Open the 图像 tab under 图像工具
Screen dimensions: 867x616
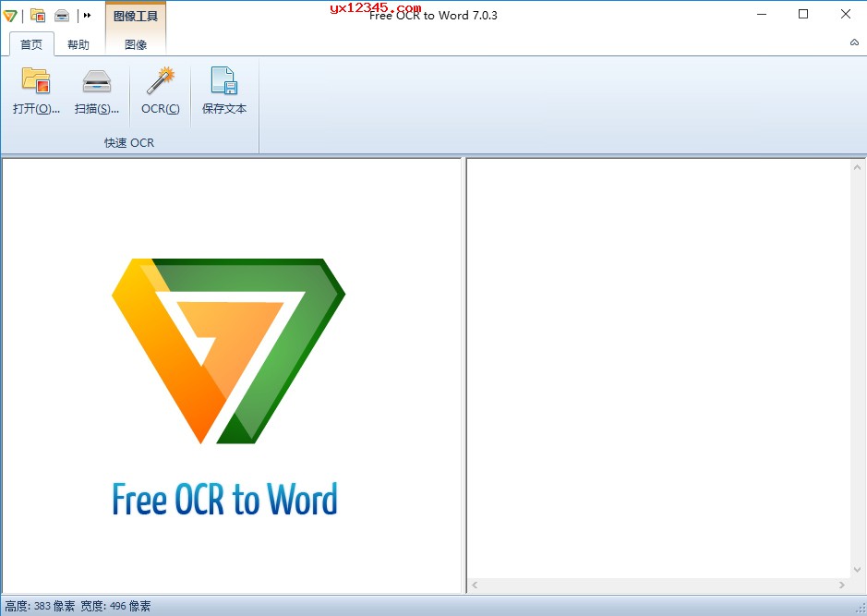click(x=137, y=42)
